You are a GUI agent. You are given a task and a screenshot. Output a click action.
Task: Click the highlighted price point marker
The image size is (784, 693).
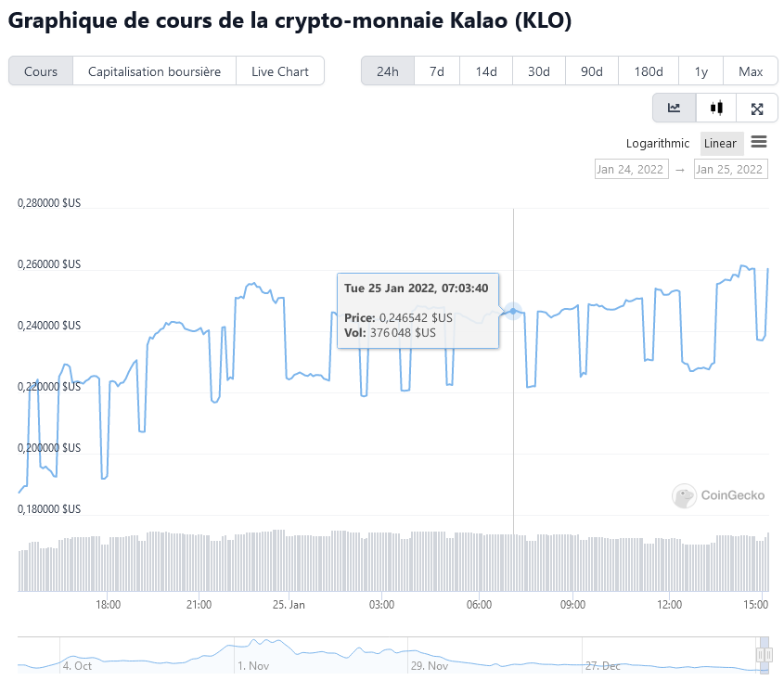pyautogui.click(x=513, y=311)
